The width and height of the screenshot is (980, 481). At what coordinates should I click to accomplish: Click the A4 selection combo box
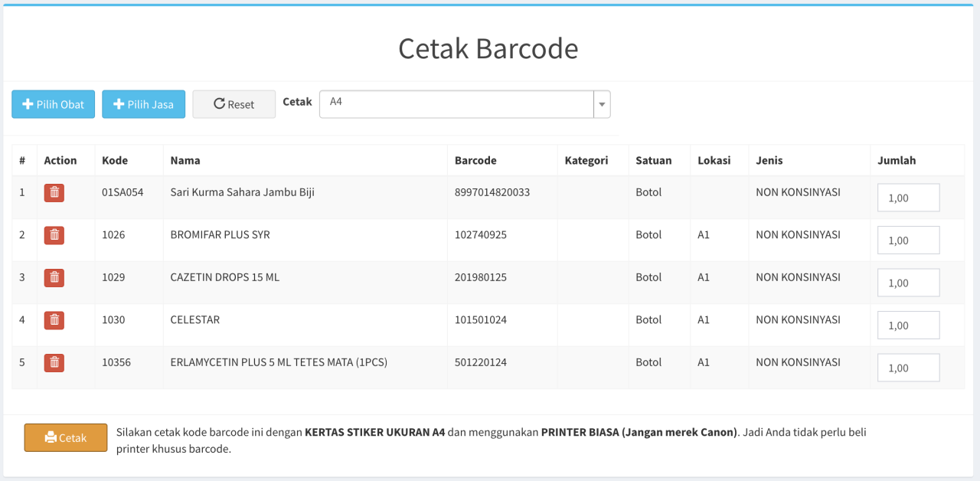pyautogui.click(x=456, y=104)
